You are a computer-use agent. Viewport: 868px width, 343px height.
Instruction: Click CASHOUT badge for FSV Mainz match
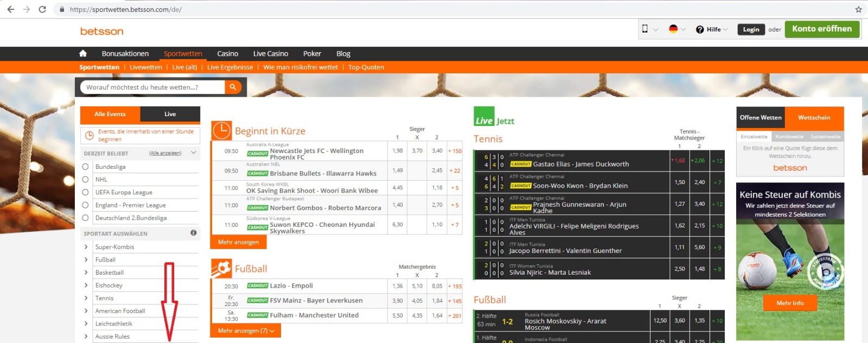pyautogui.click(x=258, y=300)
